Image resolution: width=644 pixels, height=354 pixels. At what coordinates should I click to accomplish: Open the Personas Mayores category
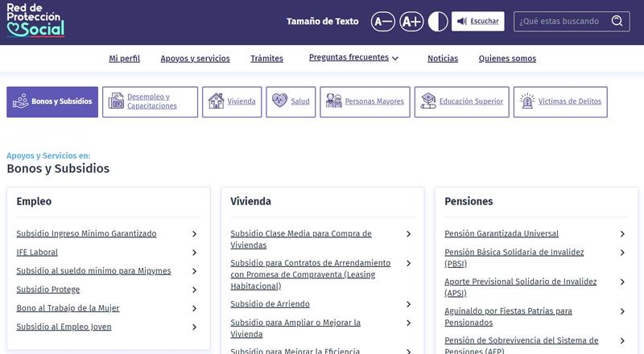pos(365,102)
